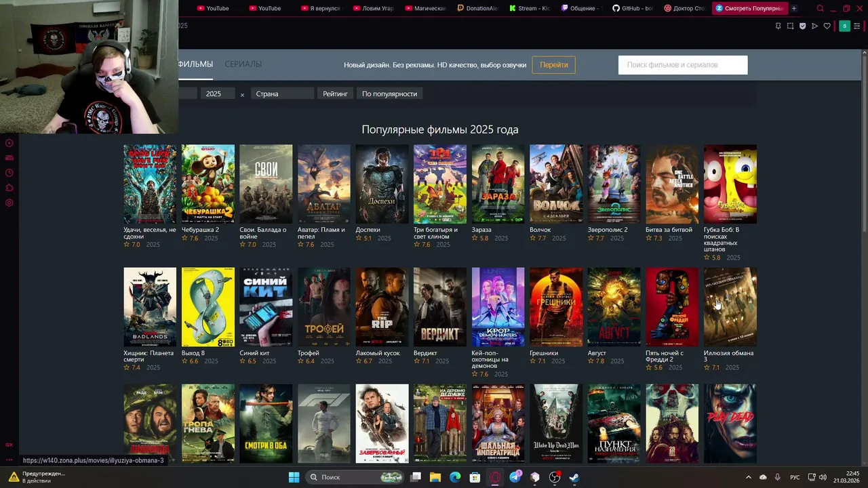Switch to the Общение Twitch tab

point(583,8)
